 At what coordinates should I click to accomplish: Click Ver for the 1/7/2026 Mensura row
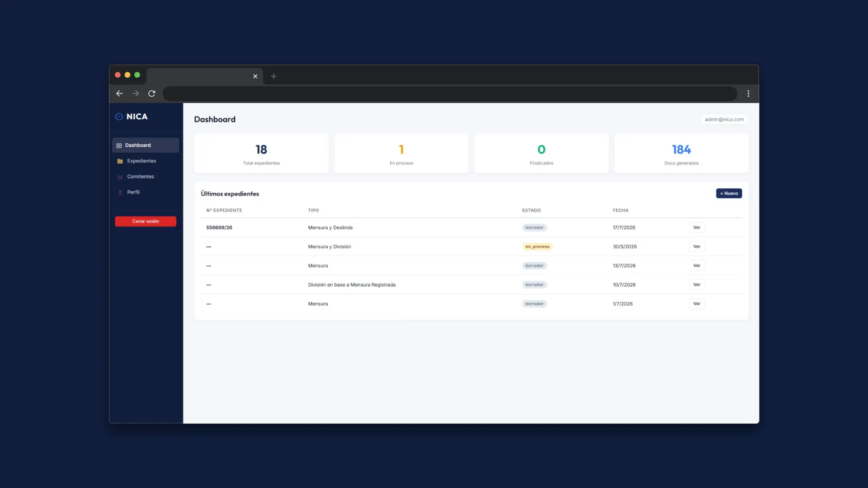[697, 304]
